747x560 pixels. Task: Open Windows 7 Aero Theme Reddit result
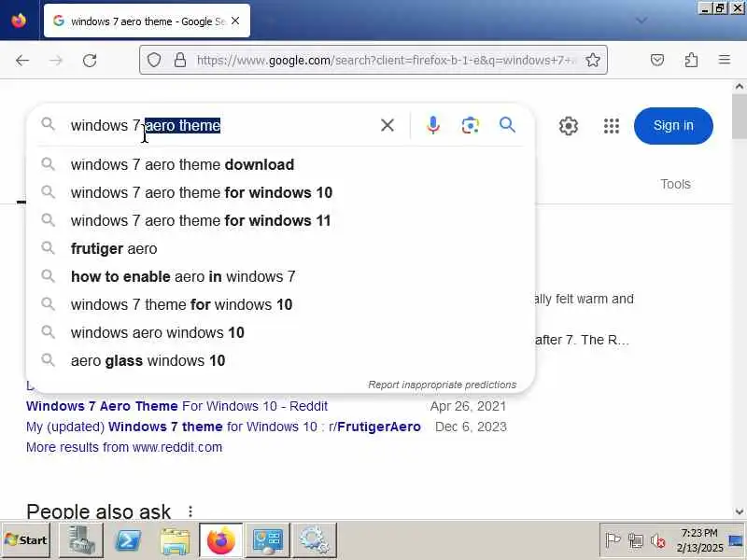click(176, 406)
